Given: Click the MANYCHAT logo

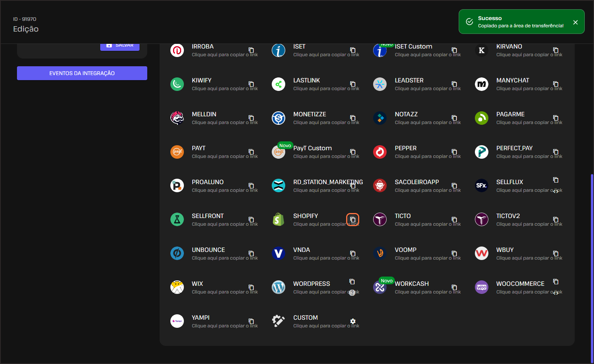Looking at the screenshot, I should pos(481,84).
